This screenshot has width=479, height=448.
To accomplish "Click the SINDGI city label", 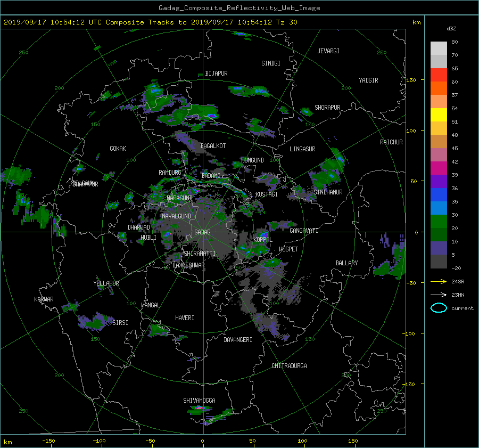I will (271, 63).
